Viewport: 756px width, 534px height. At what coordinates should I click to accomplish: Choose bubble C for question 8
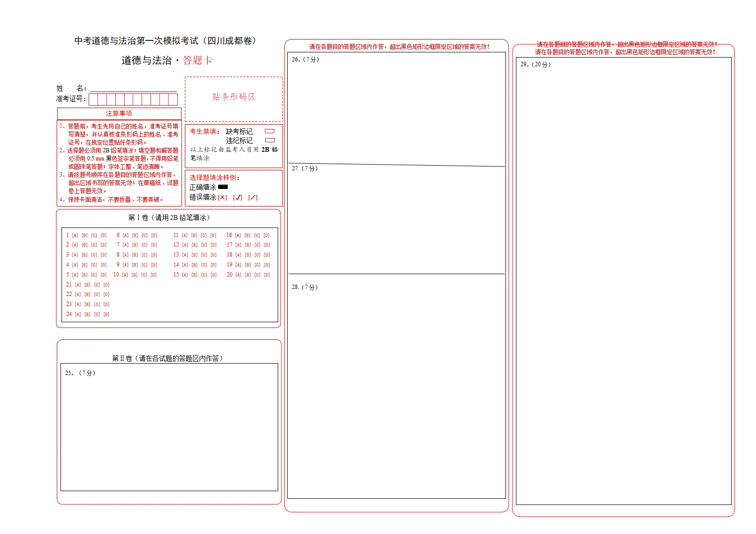point(145,255)
